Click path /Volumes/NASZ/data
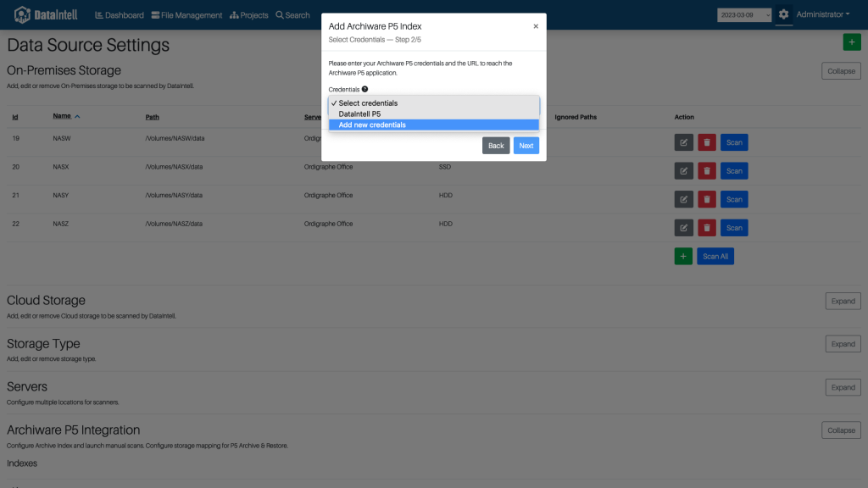This screenshot has height=488, width=868. pyautogui.click(x=174, y=224)
